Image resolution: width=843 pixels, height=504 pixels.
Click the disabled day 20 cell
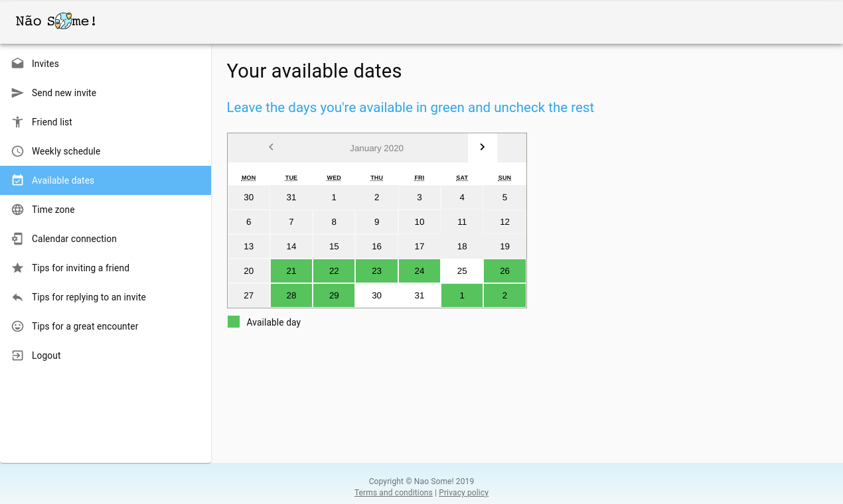coord(248,271)
